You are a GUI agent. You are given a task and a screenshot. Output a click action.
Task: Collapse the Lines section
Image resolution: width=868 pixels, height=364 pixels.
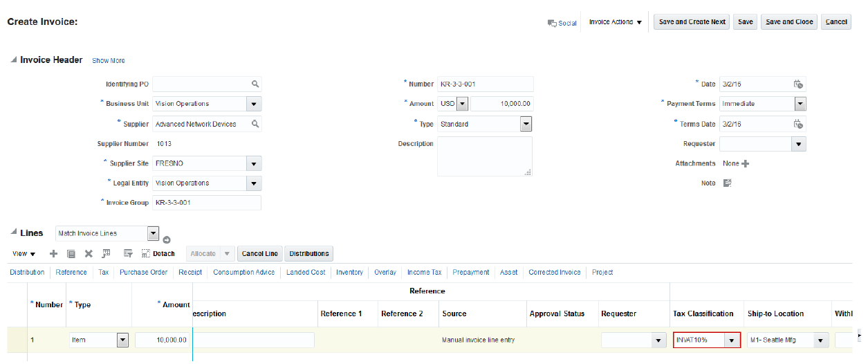[x=13, y=233]
